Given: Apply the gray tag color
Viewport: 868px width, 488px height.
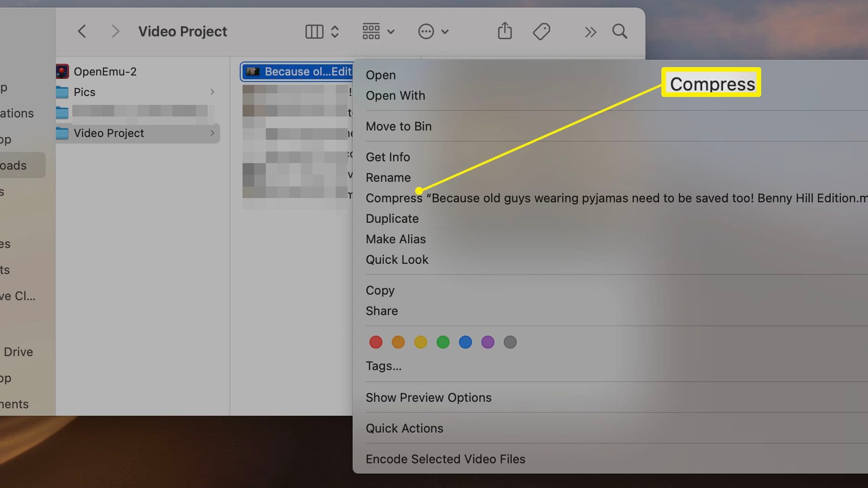Looking at the screenshot, I should pyautogui.click(x=510, y=342).
